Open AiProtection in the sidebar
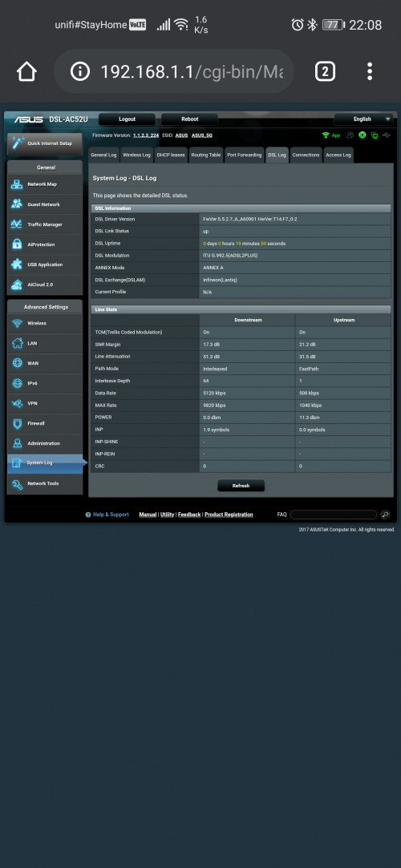401x868 pixels. [x=44, y=244]
